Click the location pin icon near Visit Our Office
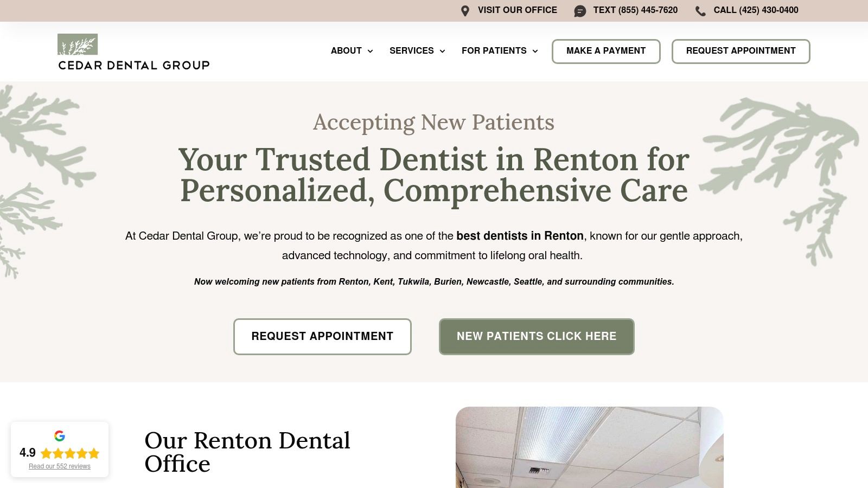 click(x=465, y=10)
